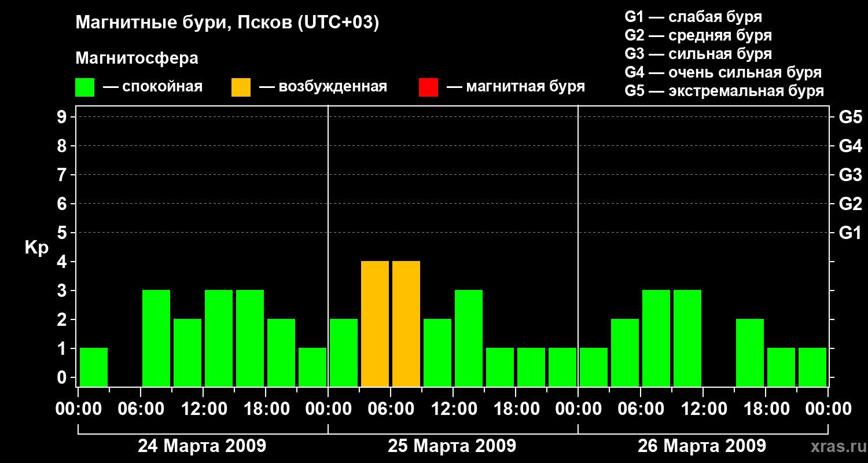Viewport: 868px width, 463px height.
Task: Click the red 'магнитная буря' legend swatch
Action: tap(428, 87)
